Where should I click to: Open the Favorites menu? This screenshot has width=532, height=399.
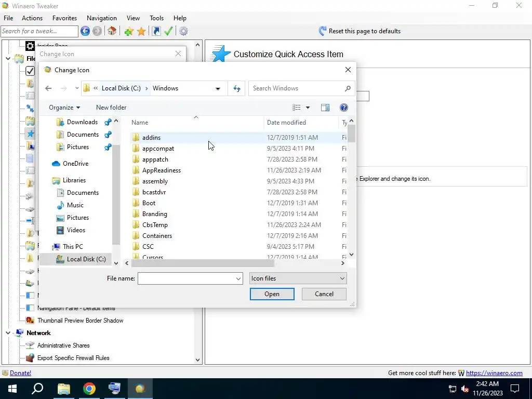(x=64, y=18)
